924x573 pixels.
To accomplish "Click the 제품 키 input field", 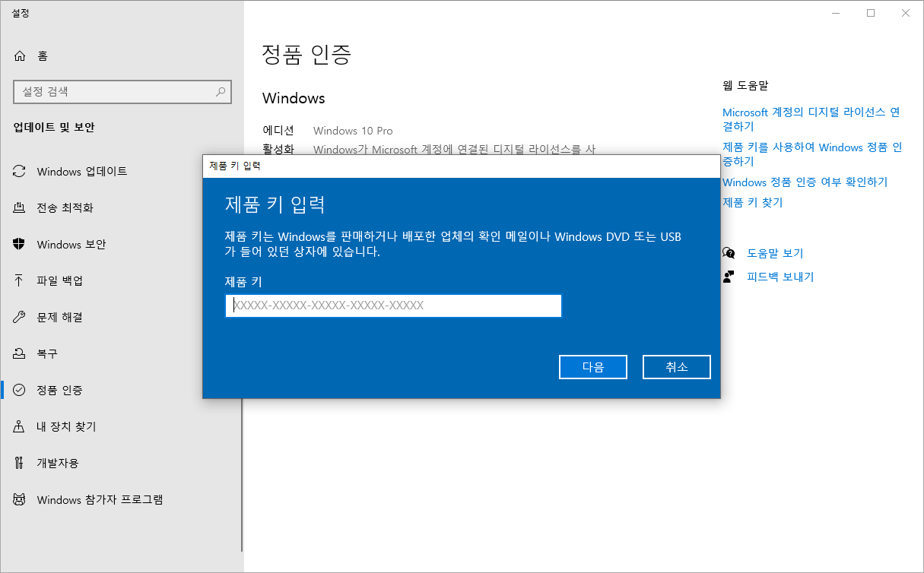I will pyautogui.click(x=393, y=305).
